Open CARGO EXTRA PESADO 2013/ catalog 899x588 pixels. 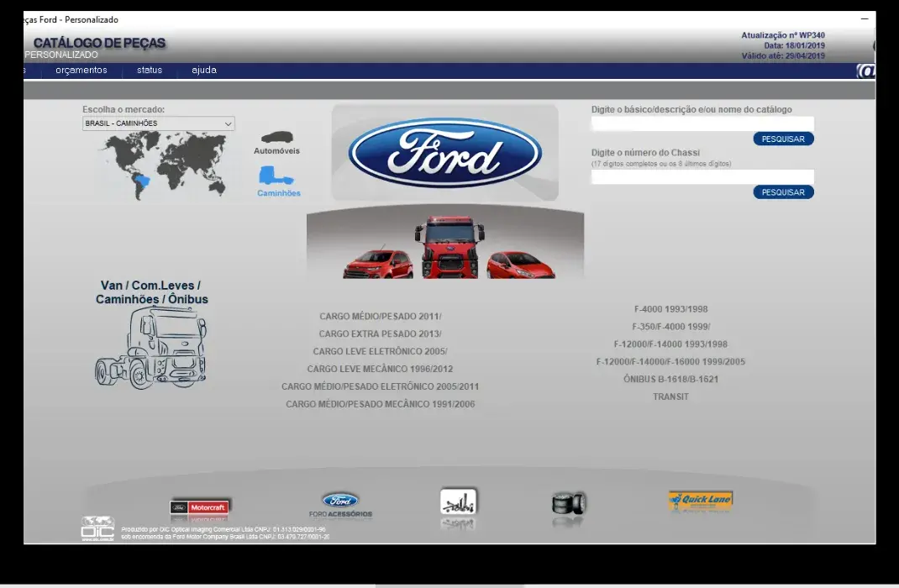(x=380, y=333)
